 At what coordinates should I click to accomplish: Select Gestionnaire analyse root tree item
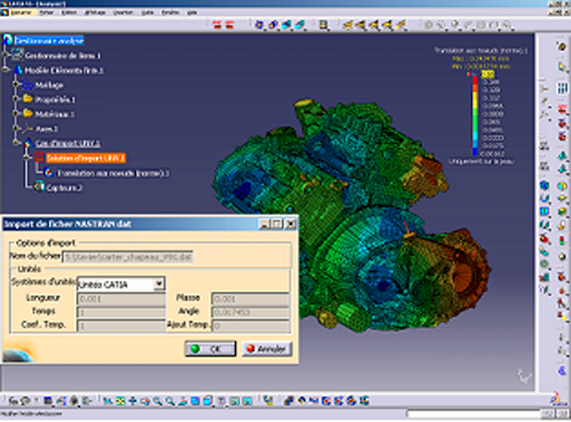click(x=49, y=40)
